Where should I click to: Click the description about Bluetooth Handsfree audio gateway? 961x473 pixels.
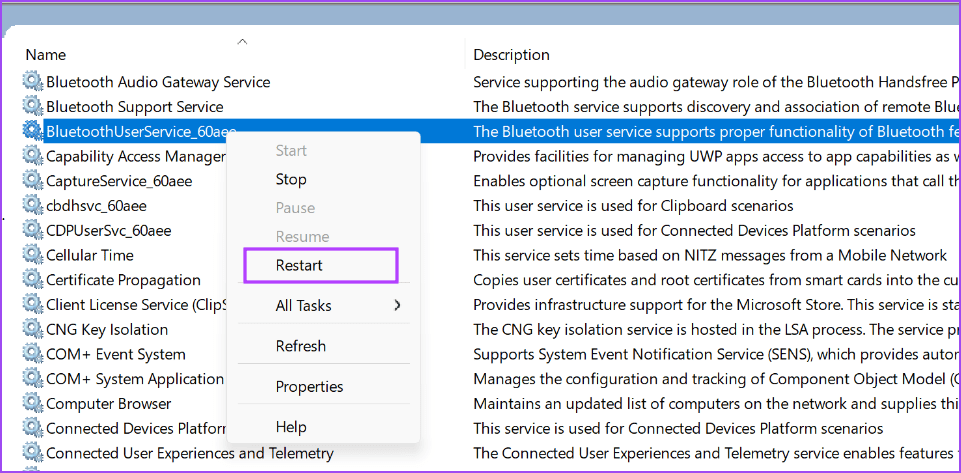click(x=717, y=81)
